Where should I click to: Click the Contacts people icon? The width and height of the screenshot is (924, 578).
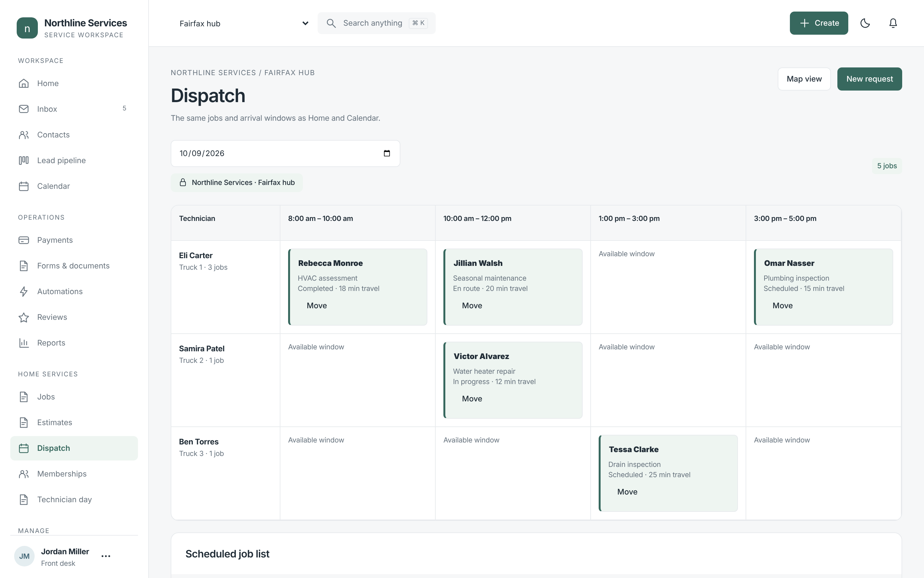24,135
